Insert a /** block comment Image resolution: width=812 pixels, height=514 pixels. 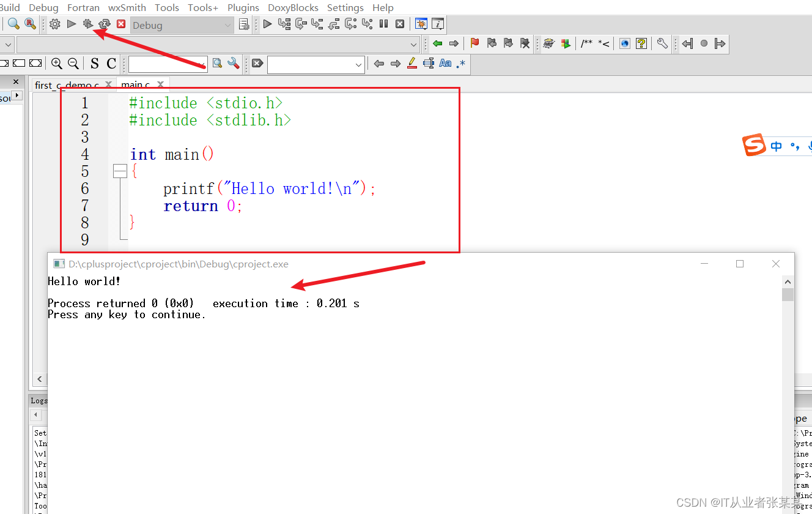[587, 43]
